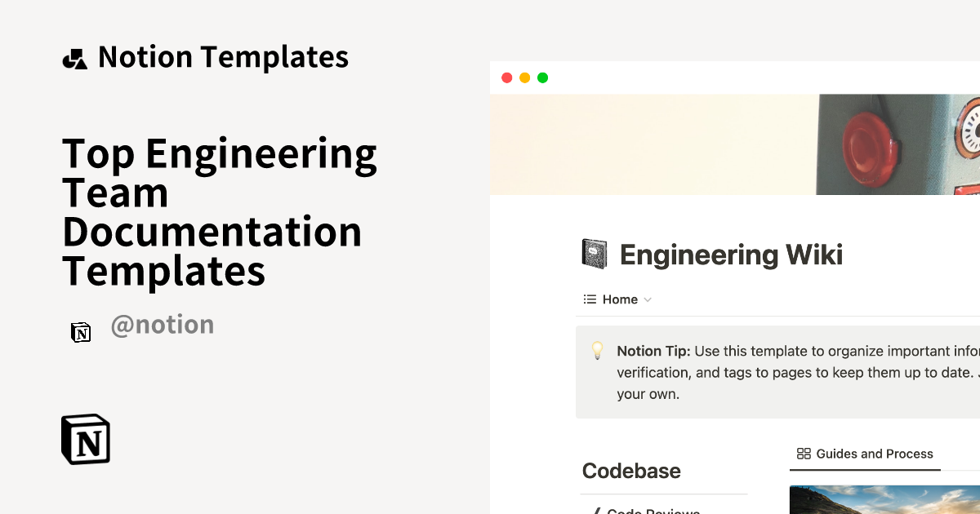Screen dimensions: 980x514
Task: Select the small Notion icon next to @notion
Action: coord(81,332)
